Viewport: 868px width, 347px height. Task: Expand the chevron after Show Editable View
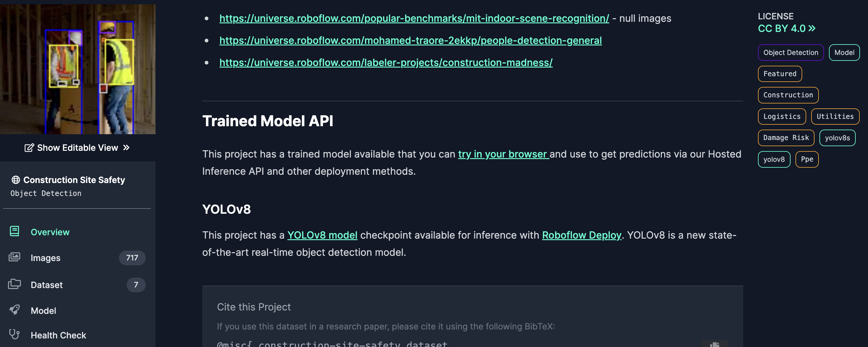(x=126, y=147)
